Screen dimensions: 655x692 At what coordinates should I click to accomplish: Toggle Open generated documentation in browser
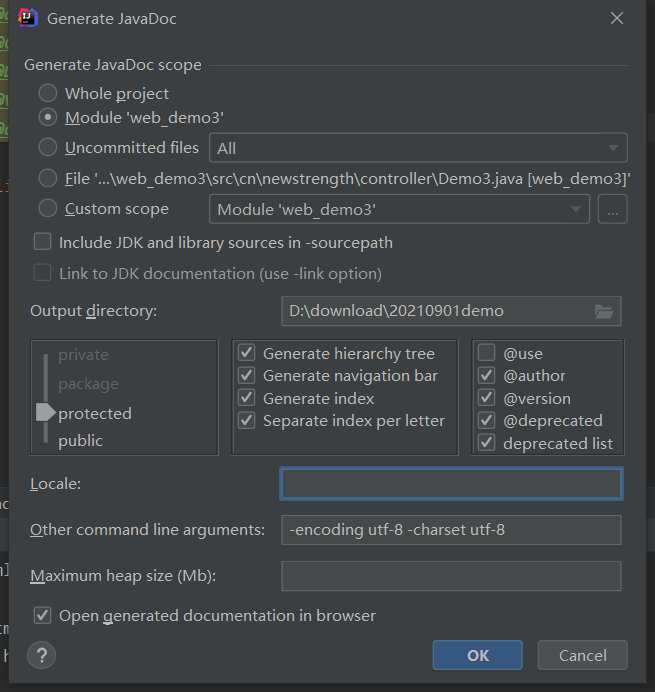tap(42, 615)
